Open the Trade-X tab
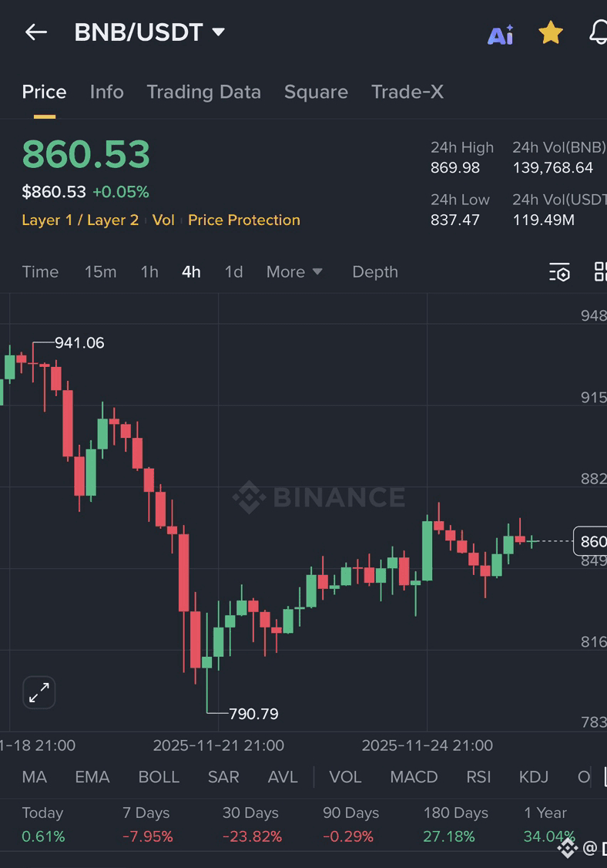The image size is (607, 868). [x=407, y=92]
